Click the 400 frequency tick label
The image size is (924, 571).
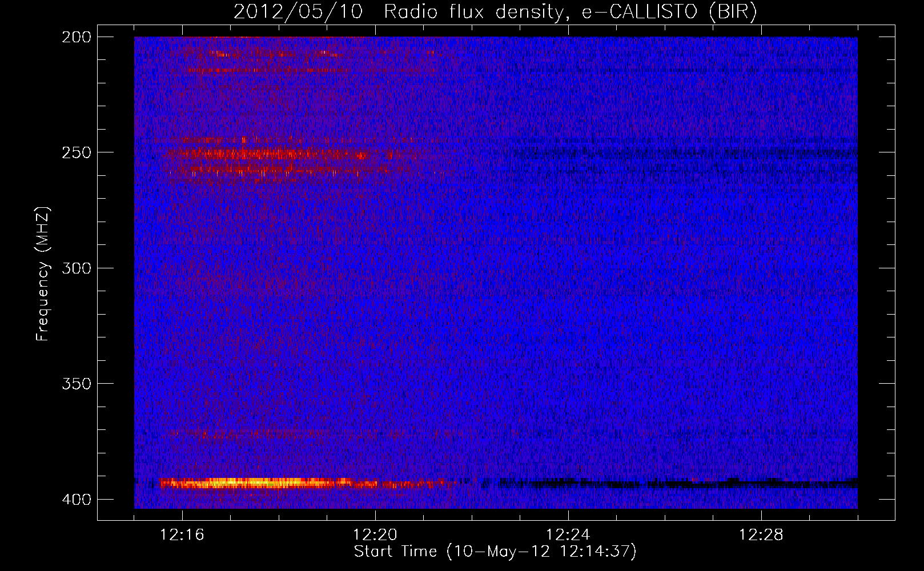77,499
